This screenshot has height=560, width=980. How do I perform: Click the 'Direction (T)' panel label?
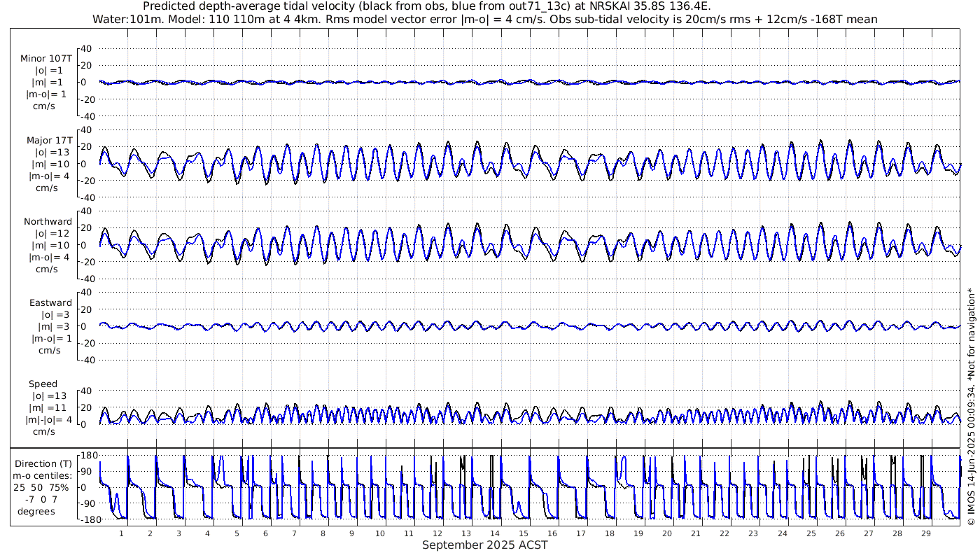pyautogui.click(x=43, y=464)
